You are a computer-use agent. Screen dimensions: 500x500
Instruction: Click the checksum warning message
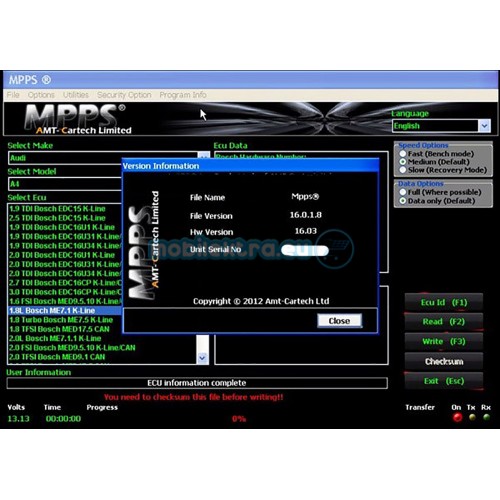193,397
